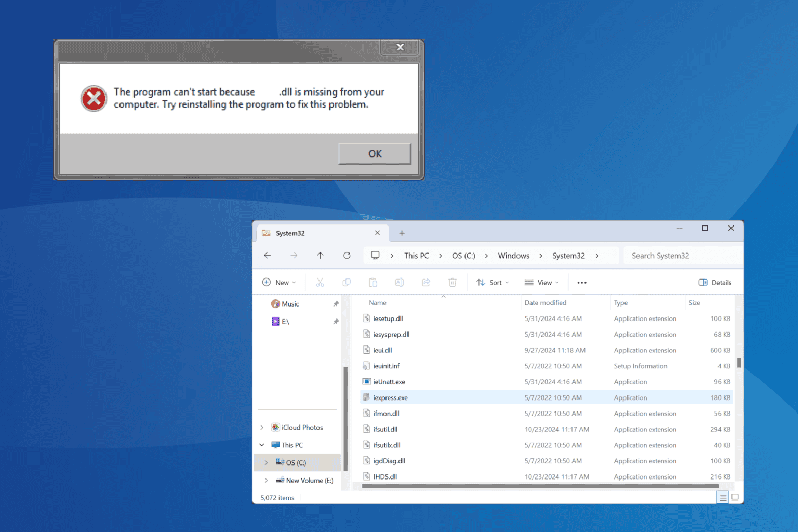Image resolution: width=798 pixels, height=532 pixels.
Task: Collapse the This PC tree node
Action: [262, 445]
